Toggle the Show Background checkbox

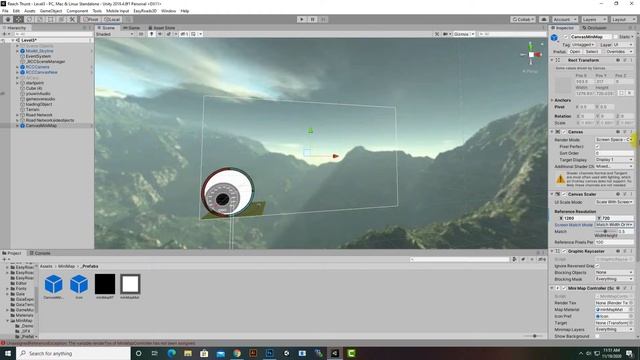pyautogui.click(x=598, y=336)
